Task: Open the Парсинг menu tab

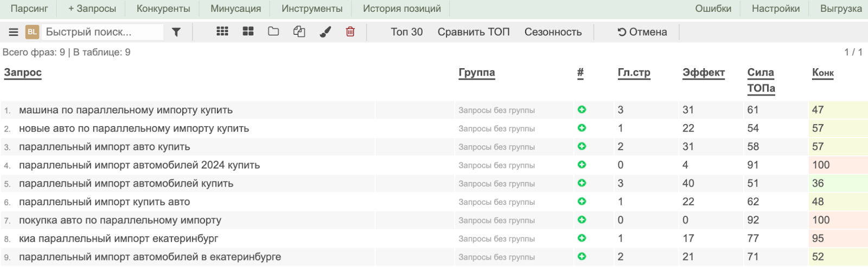Action: click(29, 9)
